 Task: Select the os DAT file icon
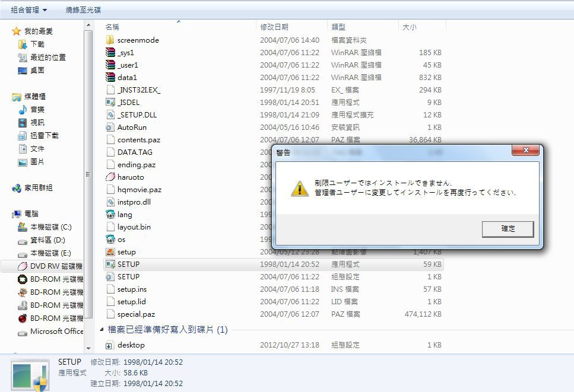(110, 239)
